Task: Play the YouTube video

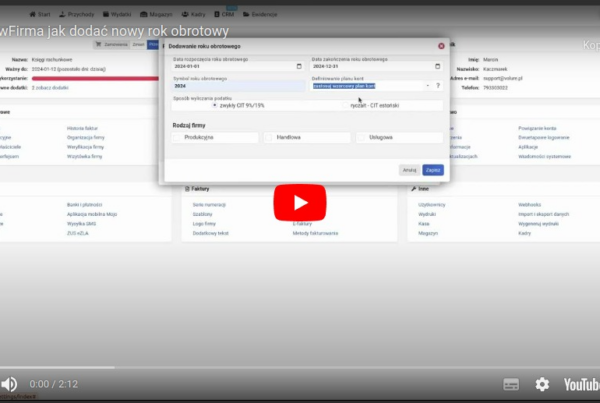Action: tap(300, 202)
